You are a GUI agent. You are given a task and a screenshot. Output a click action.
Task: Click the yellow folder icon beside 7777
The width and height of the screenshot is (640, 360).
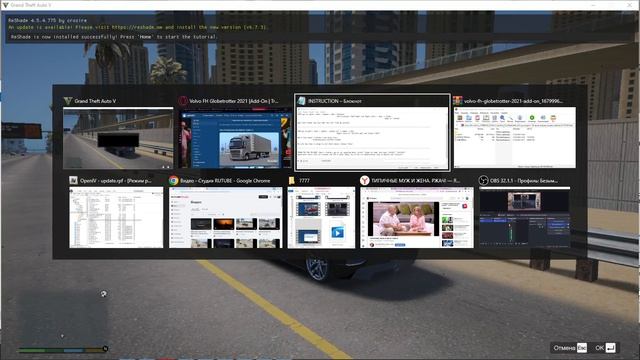pyautogui.click(x=292, y=180)
